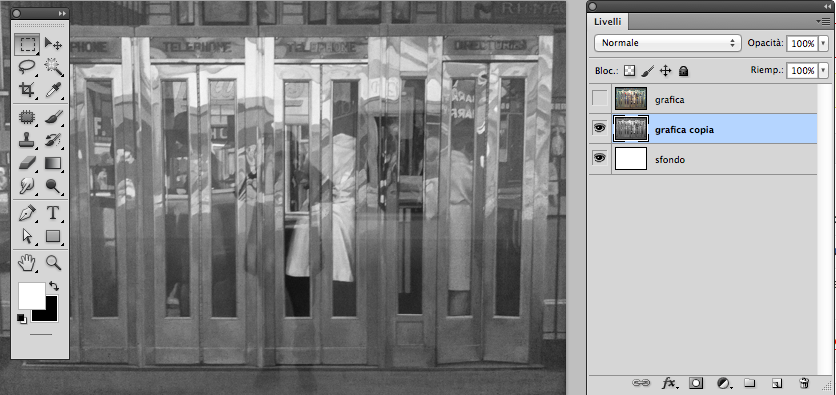The width and height of the screenshot is (836, 395).
Task: Select the Crop tool
Action: 27,89
